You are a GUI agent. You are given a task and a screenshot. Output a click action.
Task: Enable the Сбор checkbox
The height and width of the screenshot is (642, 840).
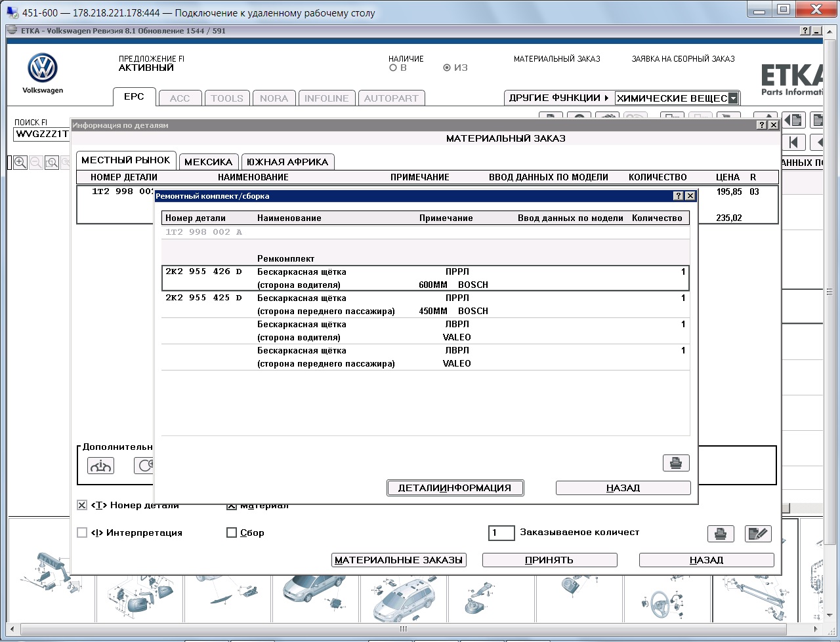click(231, 533)
